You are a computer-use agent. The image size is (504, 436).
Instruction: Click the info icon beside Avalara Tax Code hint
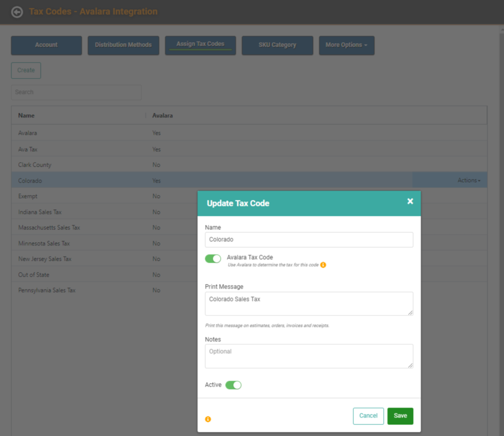(x=323, y=265)
